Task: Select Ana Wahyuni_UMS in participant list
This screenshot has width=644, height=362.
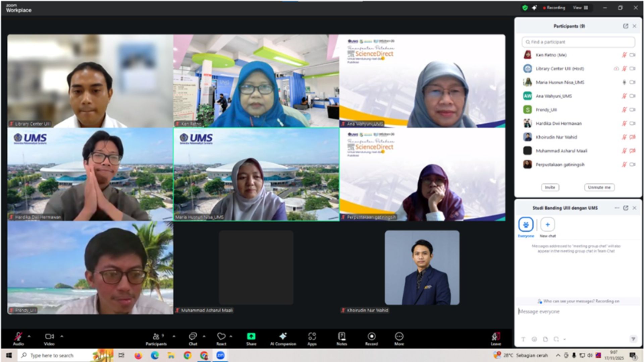Action: click(578, 96)
